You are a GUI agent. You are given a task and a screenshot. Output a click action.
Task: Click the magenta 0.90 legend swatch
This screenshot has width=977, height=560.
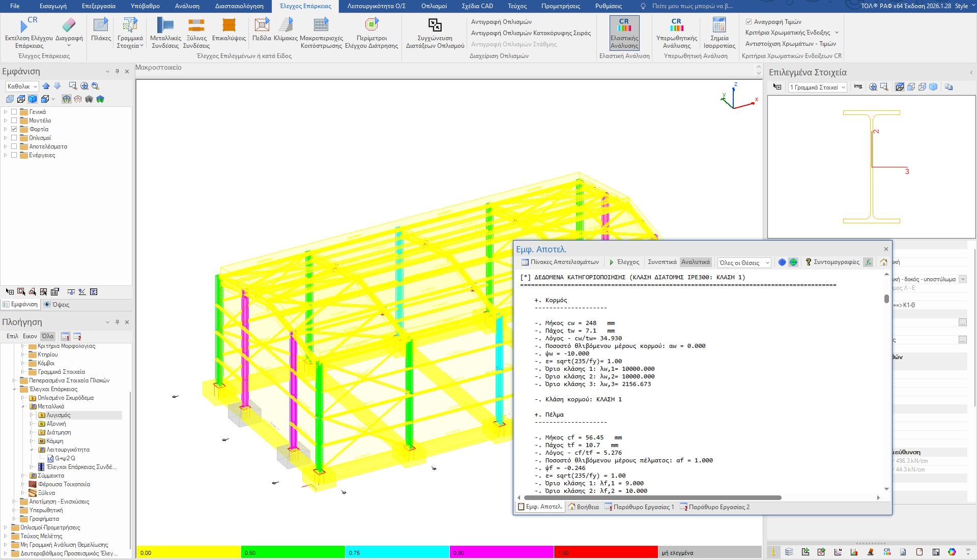[x=501, y=552]
